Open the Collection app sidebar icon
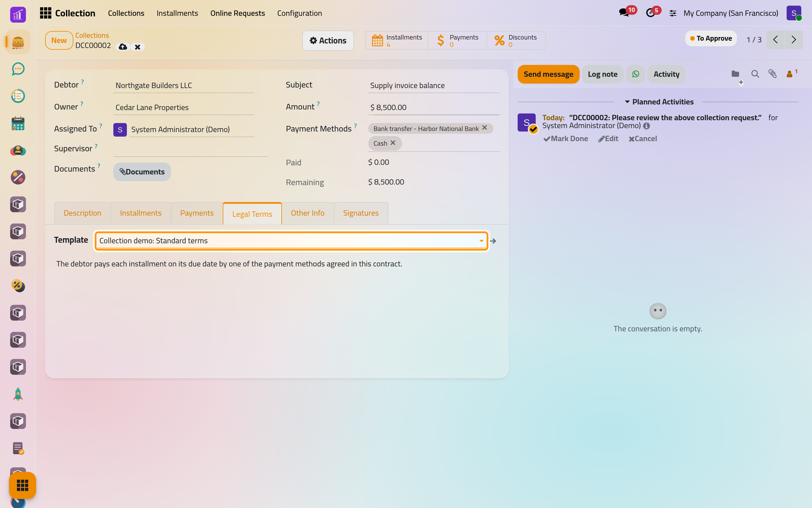812x508 pixels. pos(18,42)
